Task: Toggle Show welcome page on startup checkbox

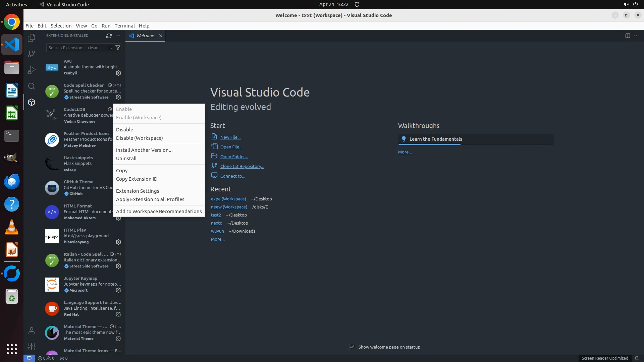Action: coord(352,347)
